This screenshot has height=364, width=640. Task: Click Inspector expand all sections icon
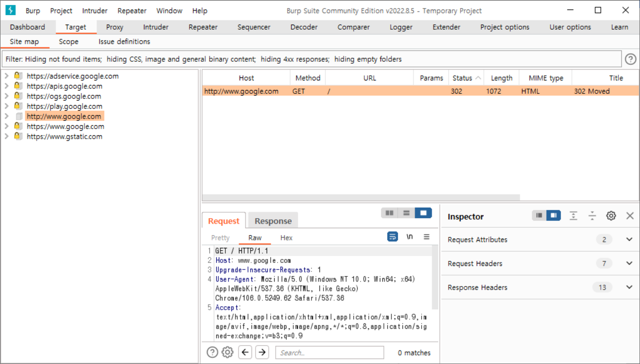[574, 216]
